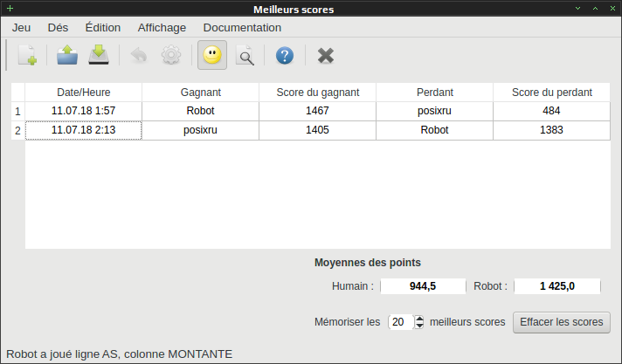Select row header 1
Viewport: 622px width, 364px height.
[17, 112]
